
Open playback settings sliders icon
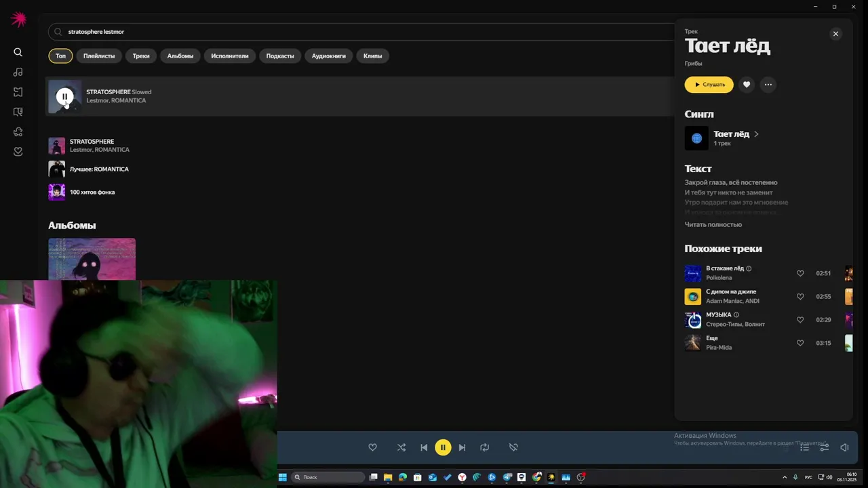click(x=825, y=447)
